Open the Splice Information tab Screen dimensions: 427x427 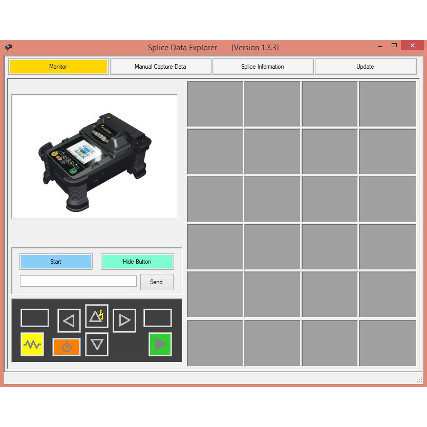[263, 67]
